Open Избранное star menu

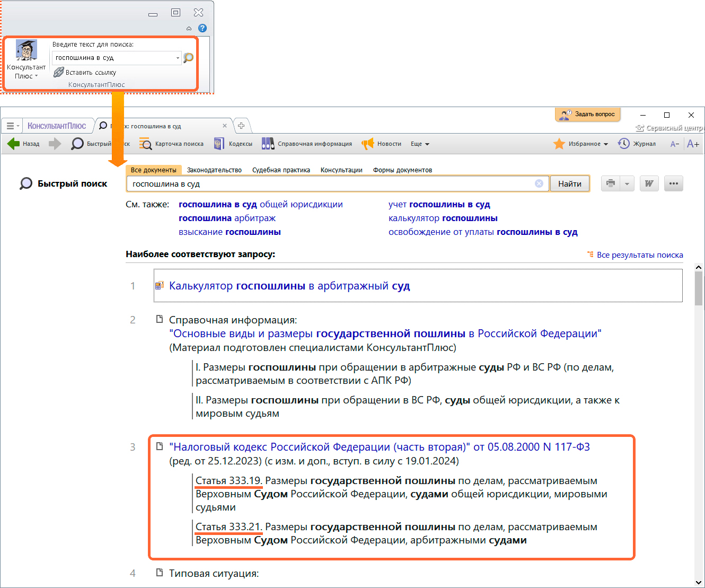(580, 144)
